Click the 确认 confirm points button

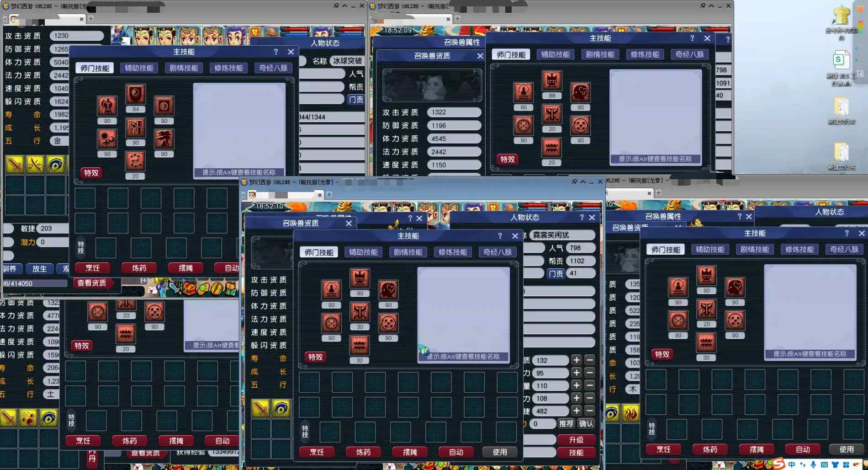tap(586, 424)
